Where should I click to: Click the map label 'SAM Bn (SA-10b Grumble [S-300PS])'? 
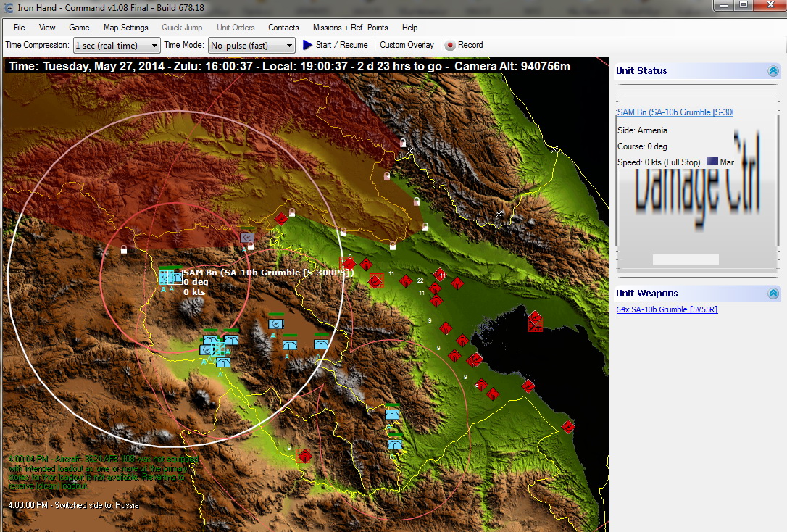click(269, 273)
